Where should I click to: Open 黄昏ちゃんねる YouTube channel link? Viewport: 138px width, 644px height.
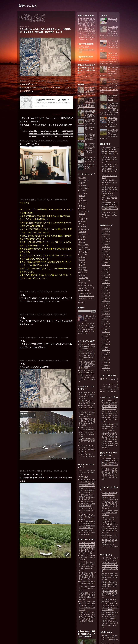[84, 60]
